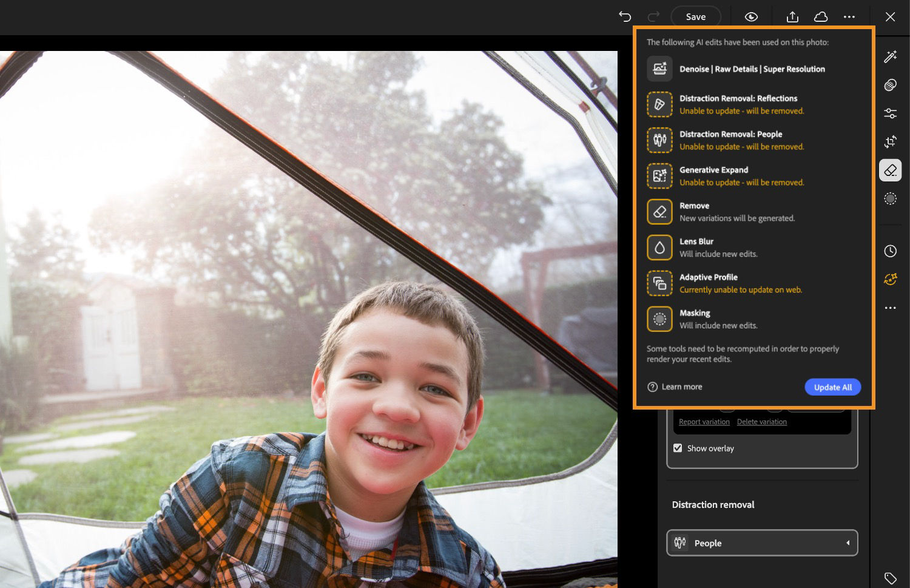This screenshot has width=910, height=588.
Task: Open the sidebar three-dot overflow menu
Action: (x=890, y=308)
